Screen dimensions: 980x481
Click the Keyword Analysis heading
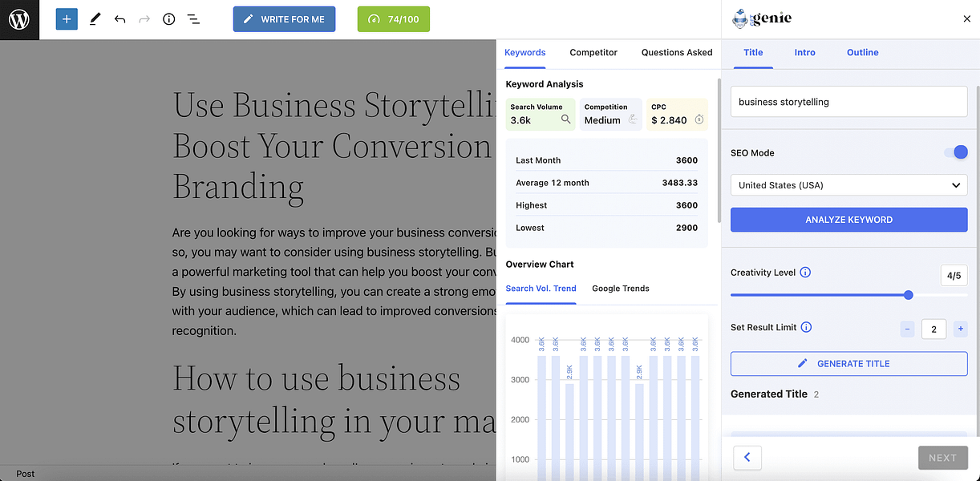545,84
